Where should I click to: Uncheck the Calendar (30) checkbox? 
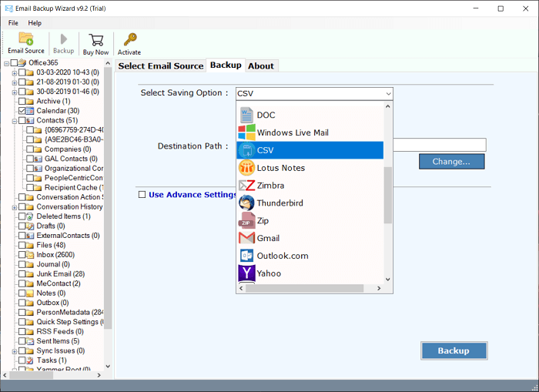click(22, 111)
